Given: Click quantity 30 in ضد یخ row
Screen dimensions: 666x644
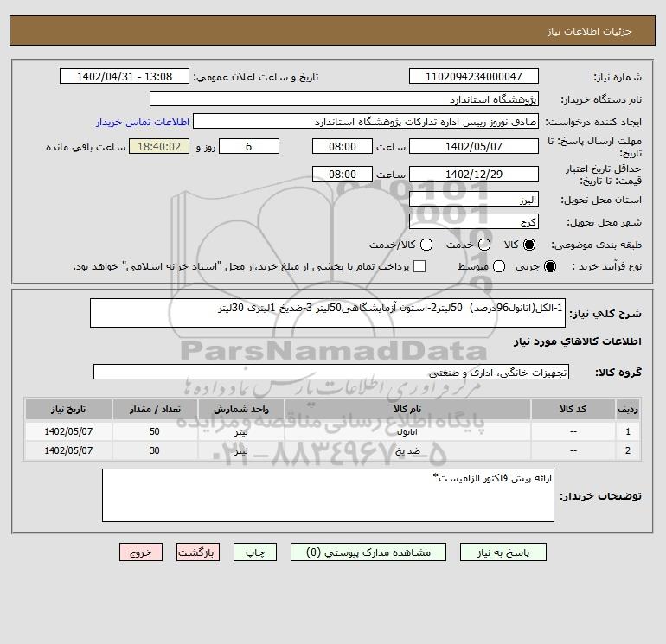Looking at the screenshot, I should (155, 451).
